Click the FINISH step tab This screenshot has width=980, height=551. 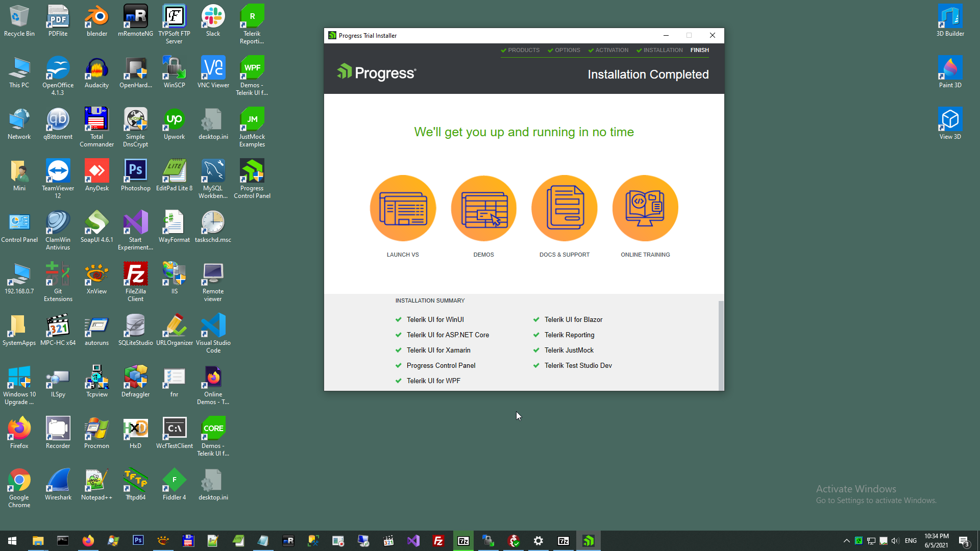point(699,50)
